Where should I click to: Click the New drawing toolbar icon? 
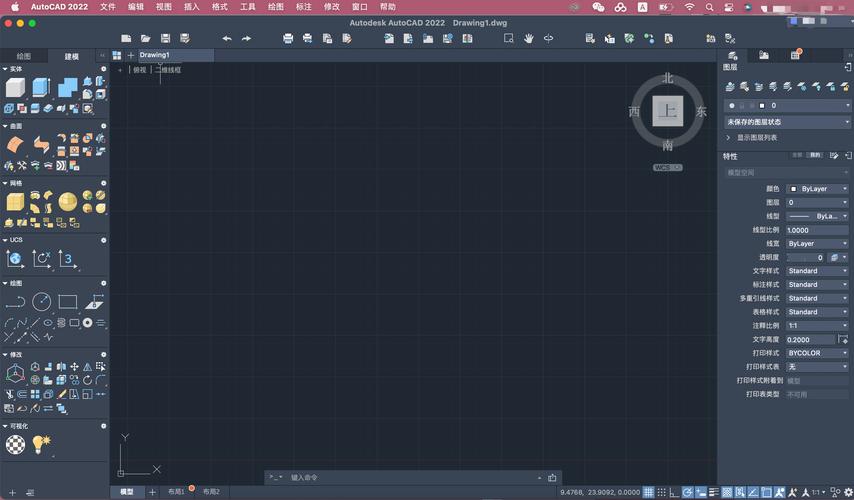(126, 38)
